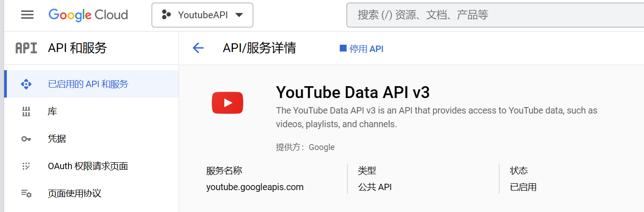Click the 'YouTube Data API v3' title

(353, 93)
